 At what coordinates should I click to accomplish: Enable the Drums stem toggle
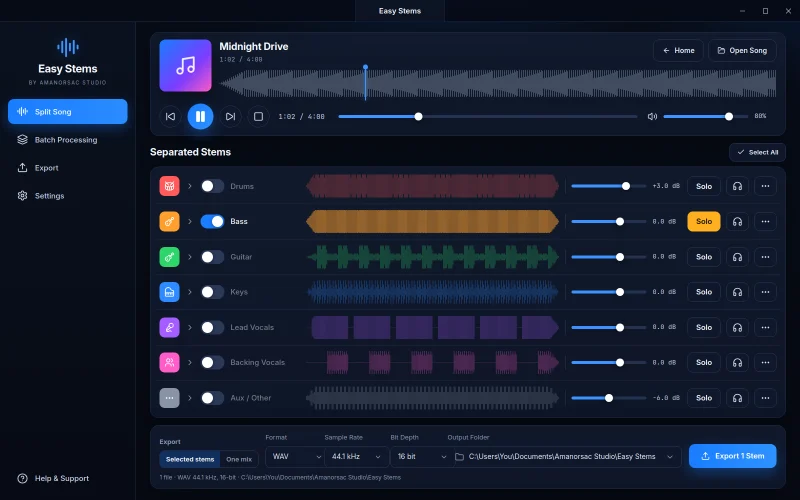pos(212,186)
